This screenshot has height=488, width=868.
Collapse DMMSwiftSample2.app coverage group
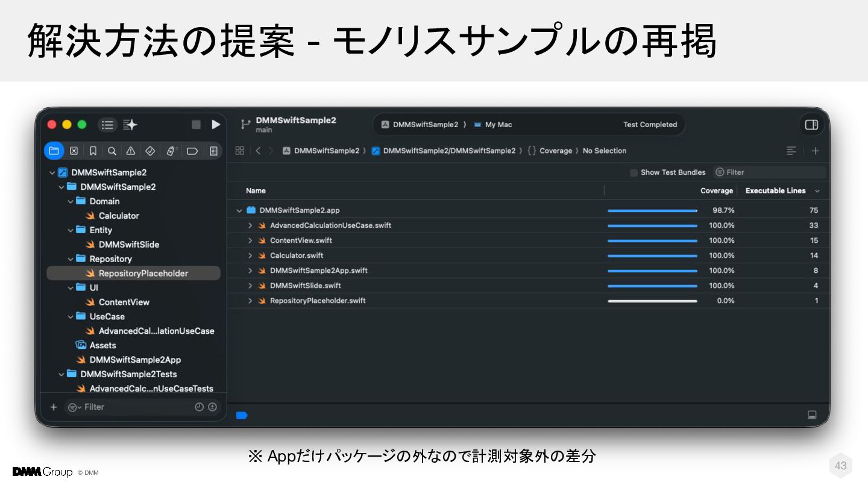239,210
